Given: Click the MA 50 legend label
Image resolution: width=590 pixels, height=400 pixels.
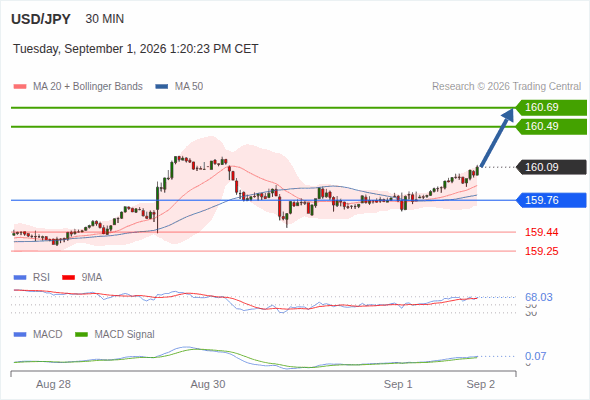Looking at the screenshot, I should tap(189, 87).
